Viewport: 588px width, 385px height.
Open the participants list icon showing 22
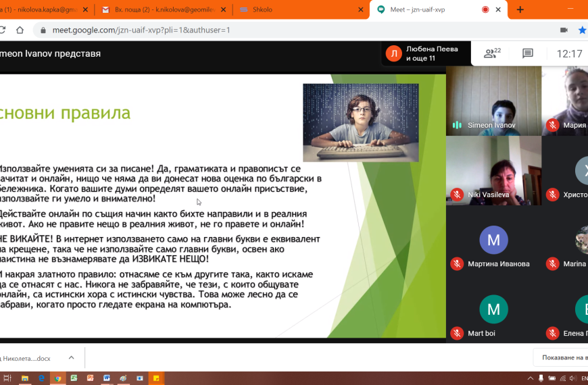(x=492, y=53)
